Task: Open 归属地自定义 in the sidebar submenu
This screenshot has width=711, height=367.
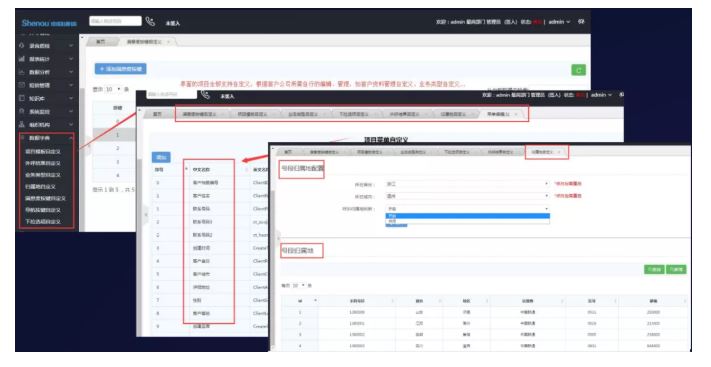Action: 41,186
